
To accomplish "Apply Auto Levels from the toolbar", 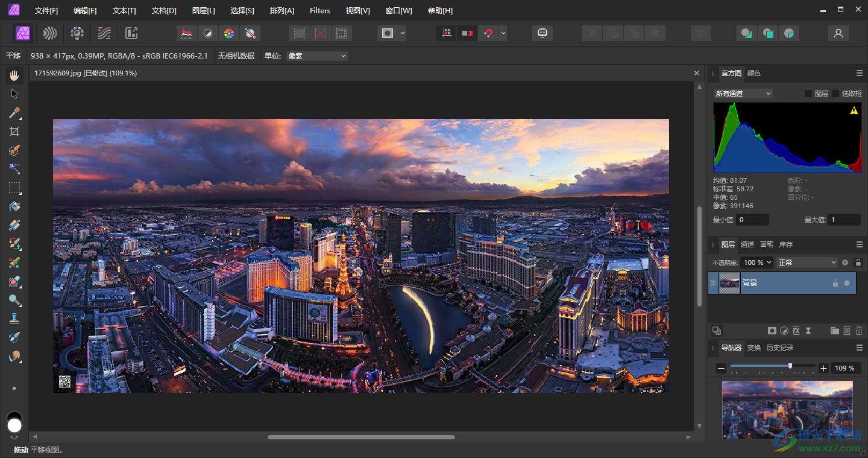I will pos(187,33).
